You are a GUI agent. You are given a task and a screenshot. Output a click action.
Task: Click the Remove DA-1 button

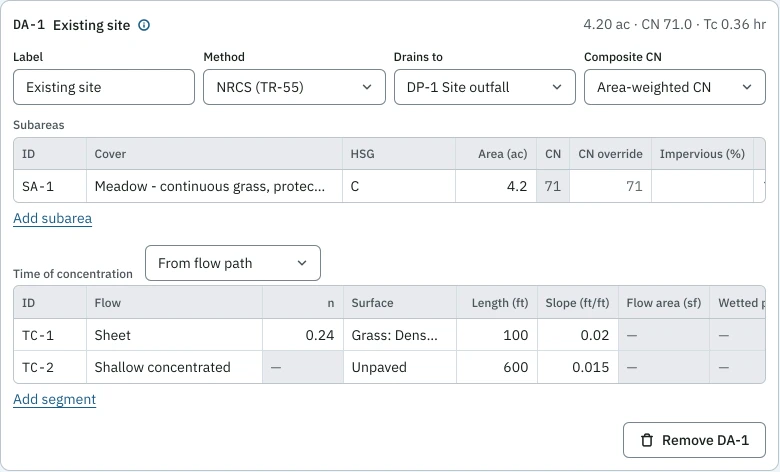coord(694,440)
